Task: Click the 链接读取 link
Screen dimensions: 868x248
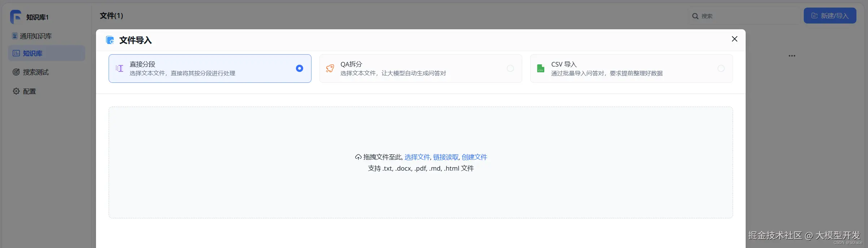Action: point(446,157)
